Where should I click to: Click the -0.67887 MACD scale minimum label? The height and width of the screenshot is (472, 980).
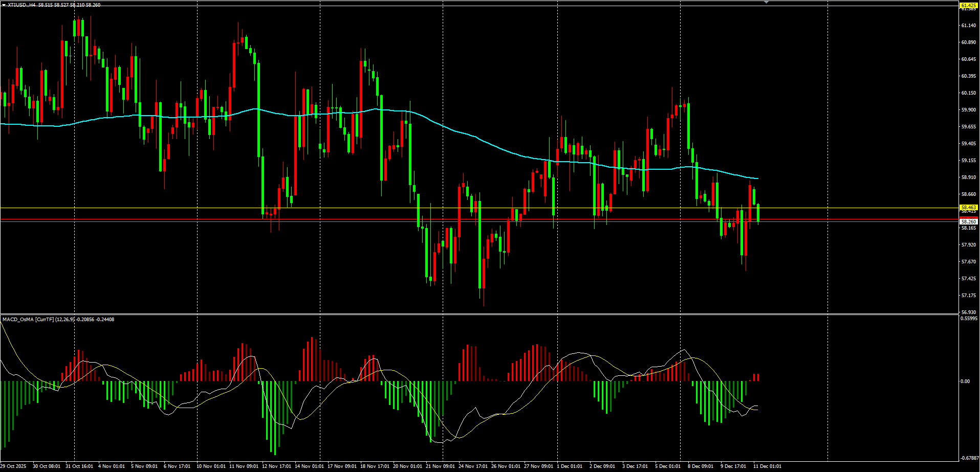pos(969,458)
